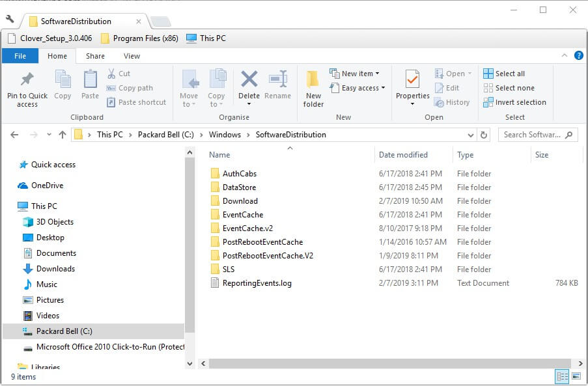Select Quick access in navigation pane
Screen dimensions: 588x386
pyautogui.click(x=48, y=165)
